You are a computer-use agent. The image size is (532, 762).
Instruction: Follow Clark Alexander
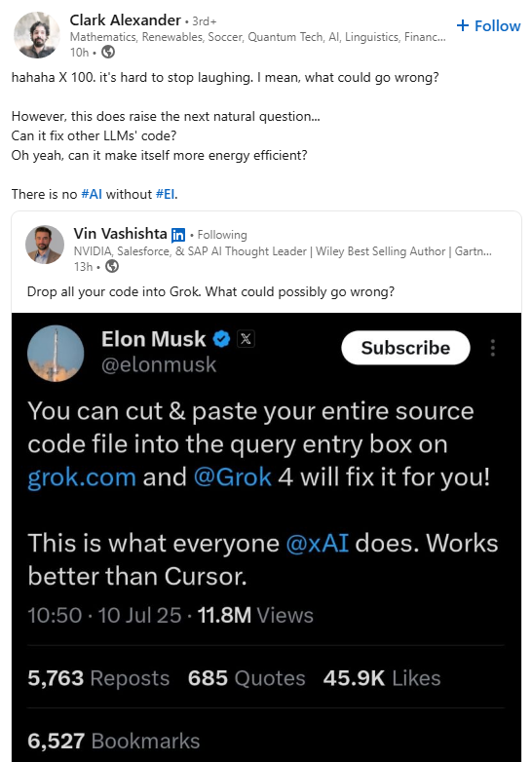(x=488, y=25)
